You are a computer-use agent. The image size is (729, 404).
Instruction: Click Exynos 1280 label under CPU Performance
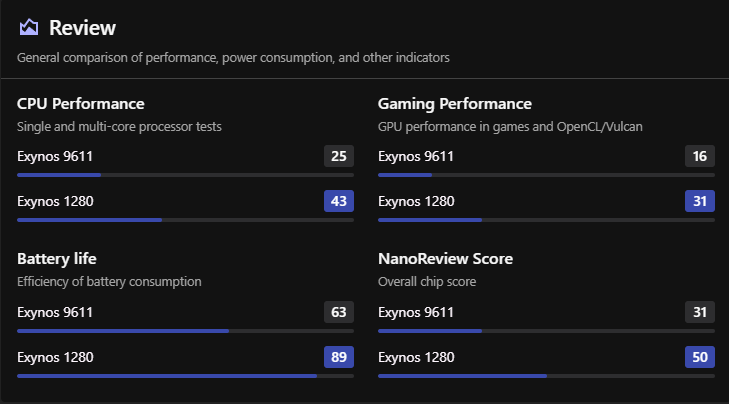(x=55, y=202)
